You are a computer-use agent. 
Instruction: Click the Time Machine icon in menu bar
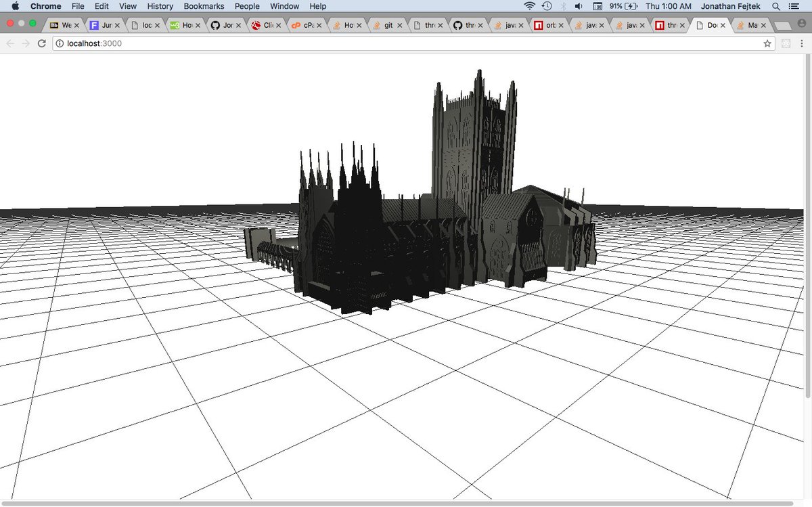(x=547, y=6)
